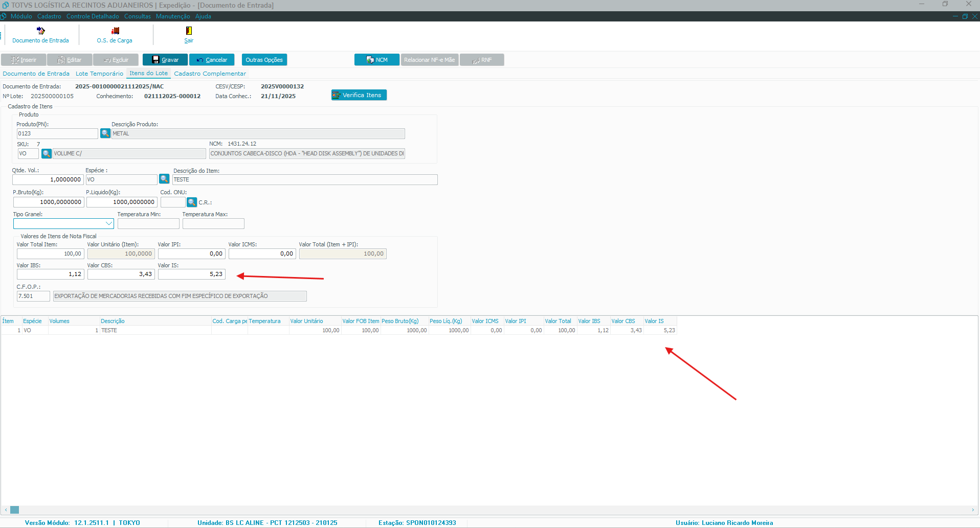Image resolution: width=980 pixels, height=528 pixels.
Task: Sort by Volumes column header
Action: pyautogui.click(x=74, y=321)
